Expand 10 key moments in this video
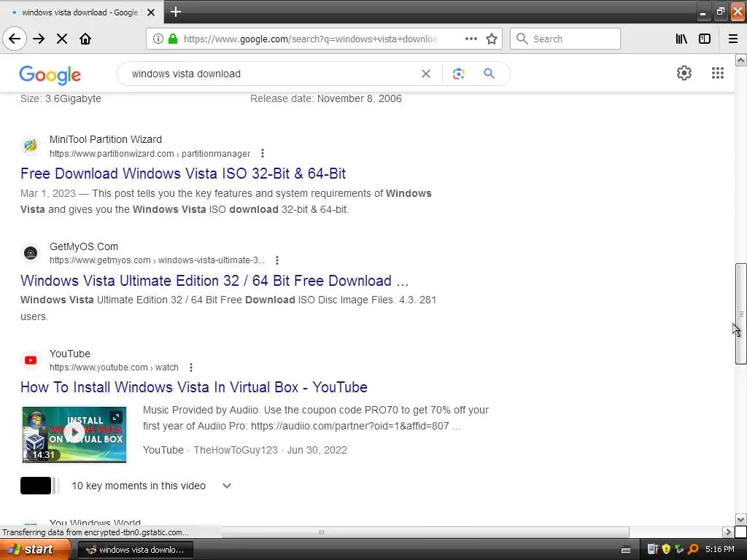 click(227, 486)
